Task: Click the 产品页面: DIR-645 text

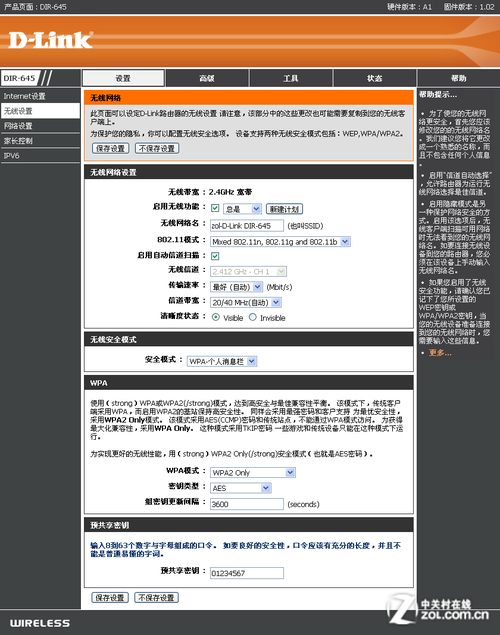Action: coord(35,7)
